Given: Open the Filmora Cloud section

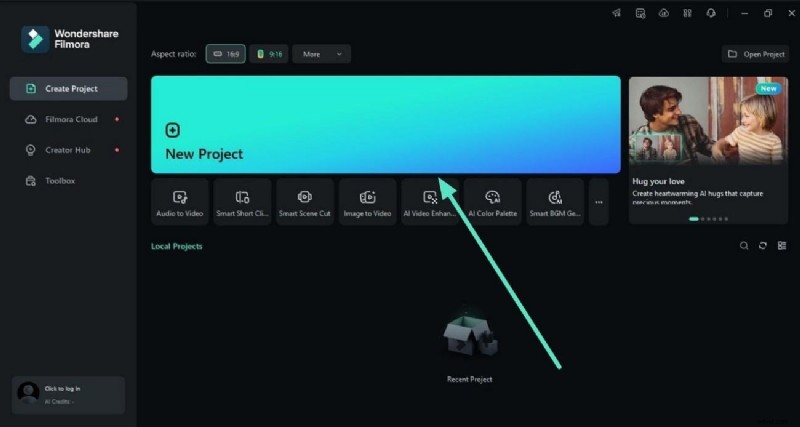Looking at the screenshot, I should point(68,119).
